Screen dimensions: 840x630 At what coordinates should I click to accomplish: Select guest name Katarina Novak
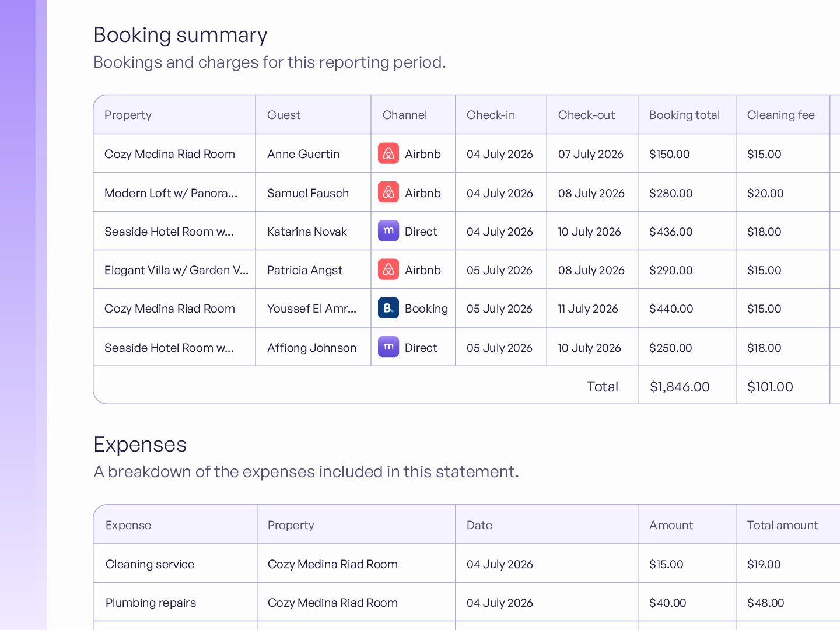[x=307, y=232]
